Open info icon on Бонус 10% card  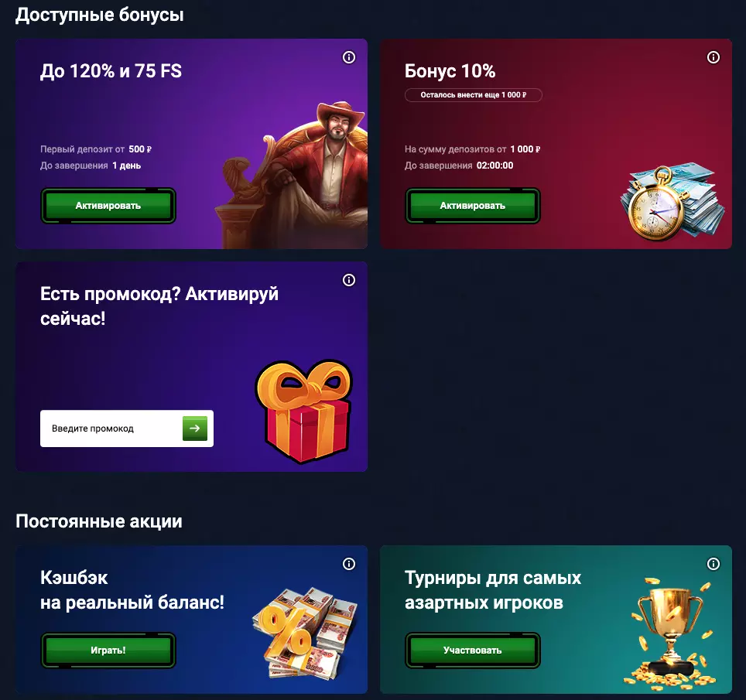coord(713,57)
